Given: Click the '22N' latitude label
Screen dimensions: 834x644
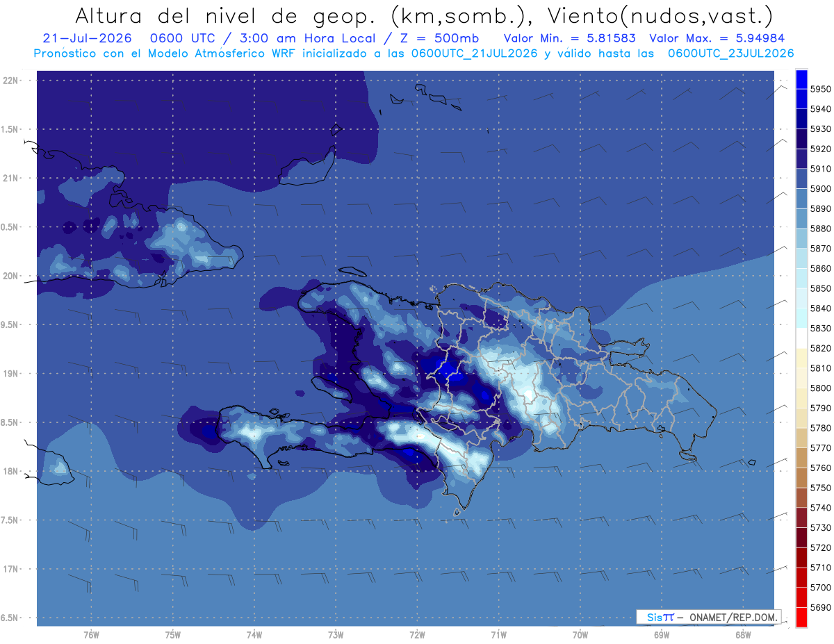Looking at the screenshot, I should pos(12,81).
